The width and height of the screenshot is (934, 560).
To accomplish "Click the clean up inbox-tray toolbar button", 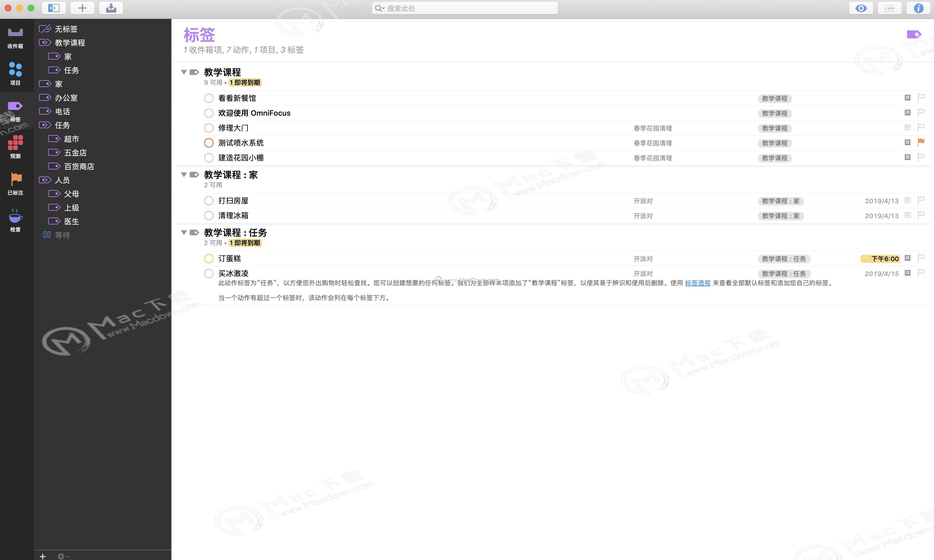I will pyautogui.click(x=111, y=8).
